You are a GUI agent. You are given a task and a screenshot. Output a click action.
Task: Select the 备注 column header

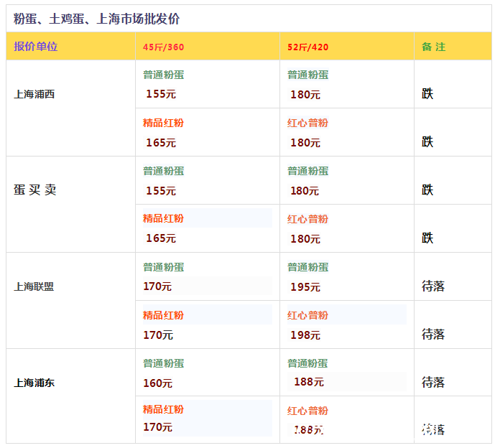(x=433, y=47)
